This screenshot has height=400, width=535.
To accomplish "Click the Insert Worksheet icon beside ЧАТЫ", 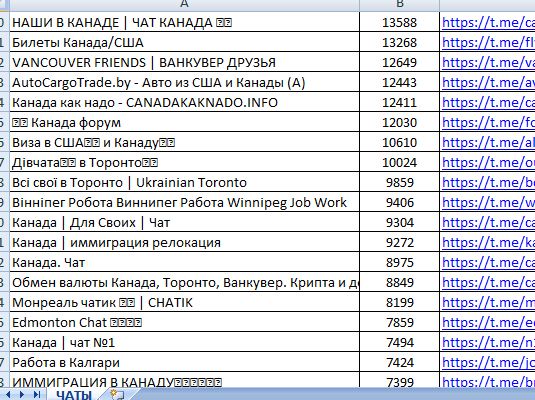I will pyautogui.click(x=117, y=395).
